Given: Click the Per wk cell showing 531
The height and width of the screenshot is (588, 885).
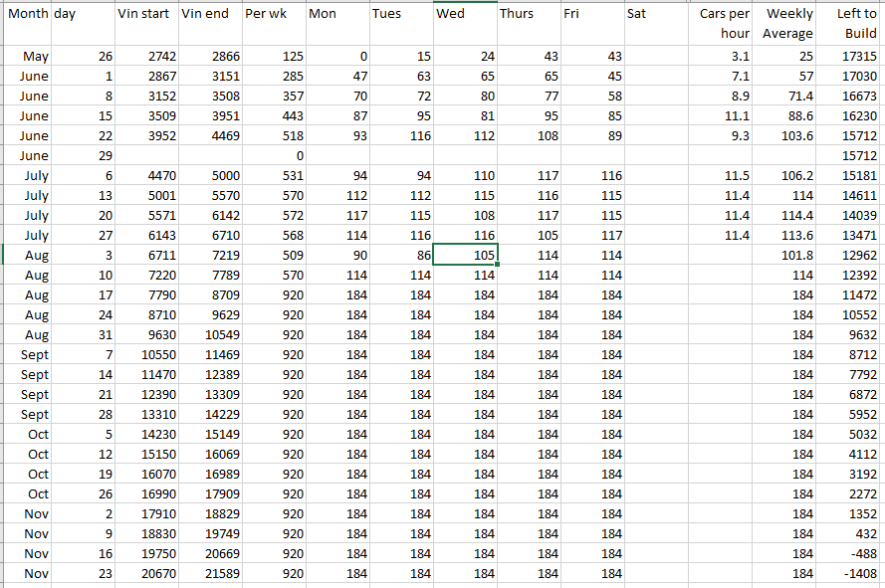Looking at the screenshot, I should [273, 176].
